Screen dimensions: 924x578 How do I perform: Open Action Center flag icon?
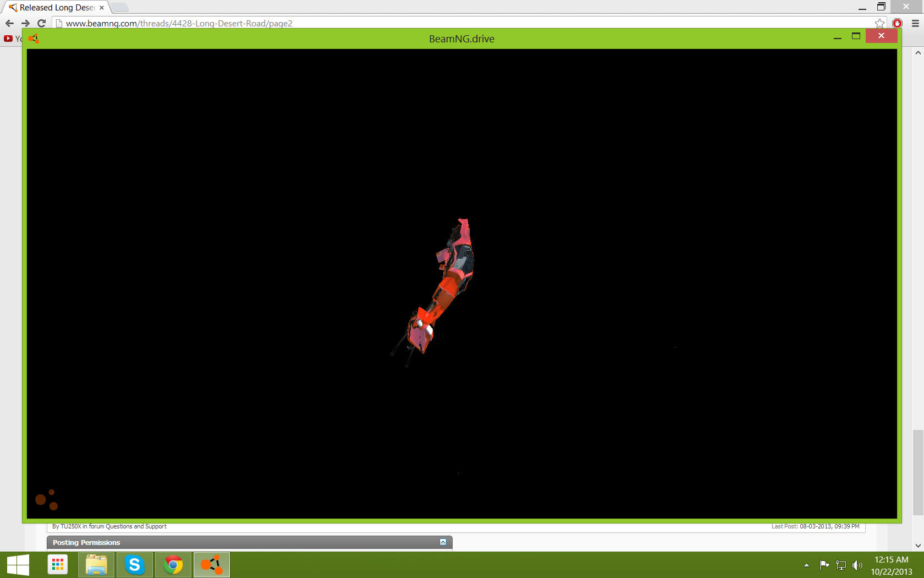click(x=824, y=565)
